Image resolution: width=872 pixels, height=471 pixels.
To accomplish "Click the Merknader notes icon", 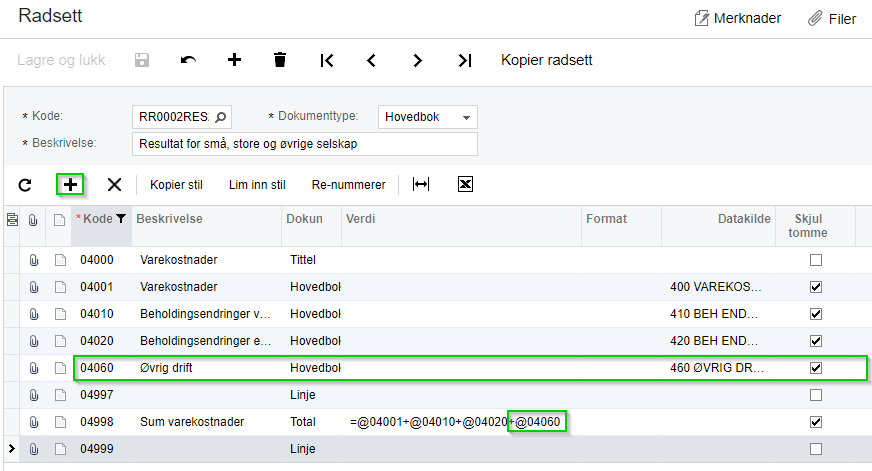I will (x=702, y=18).
